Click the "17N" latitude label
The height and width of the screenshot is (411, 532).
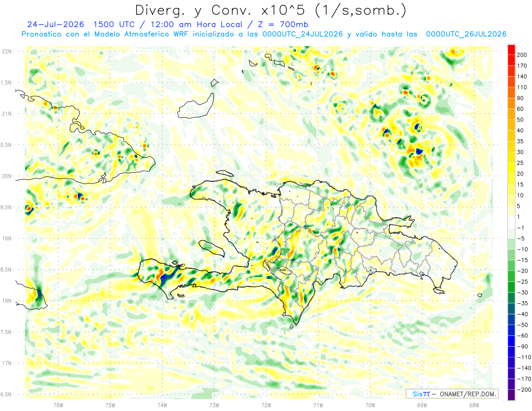(x=6, y=364)
